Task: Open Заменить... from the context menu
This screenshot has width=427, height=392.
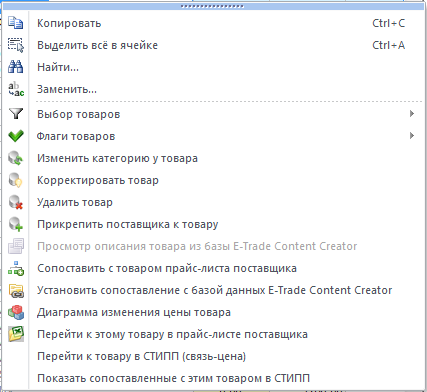Action: (214, 89)
